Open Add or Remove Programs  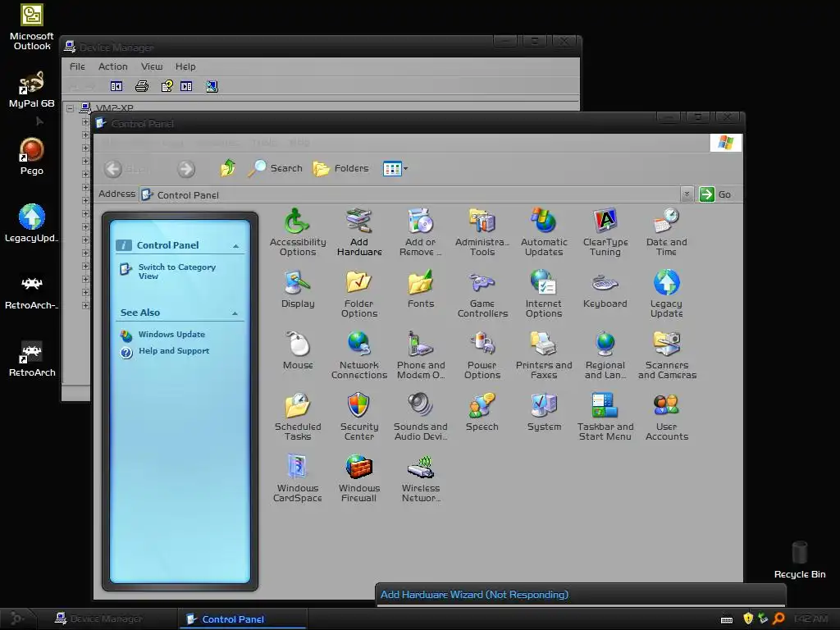point(421,232)
